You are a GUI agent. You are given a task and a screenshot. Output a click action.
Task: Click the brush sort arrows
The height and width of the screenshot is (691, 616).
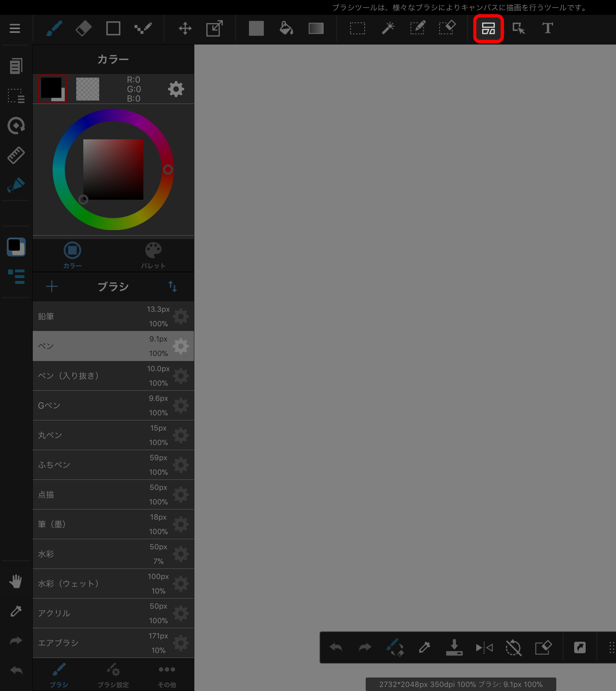[x=173, y=286]
